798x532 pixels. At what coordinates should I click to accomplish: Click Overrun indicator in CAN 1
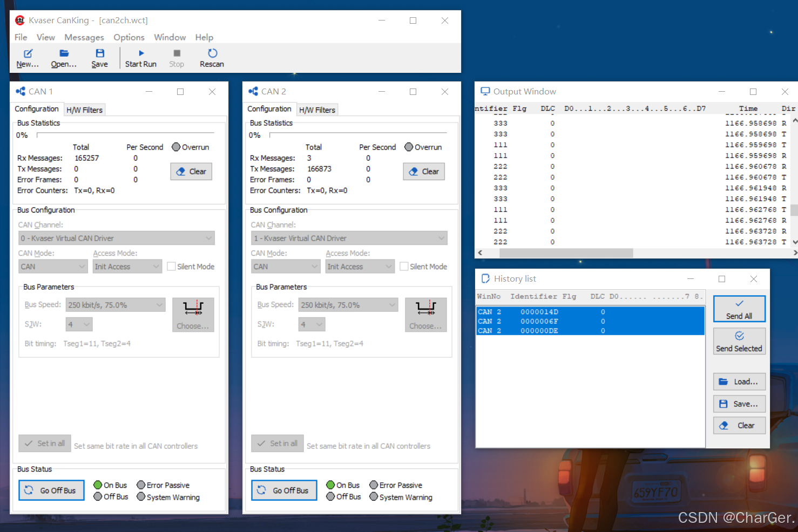(x=176, y=147)
